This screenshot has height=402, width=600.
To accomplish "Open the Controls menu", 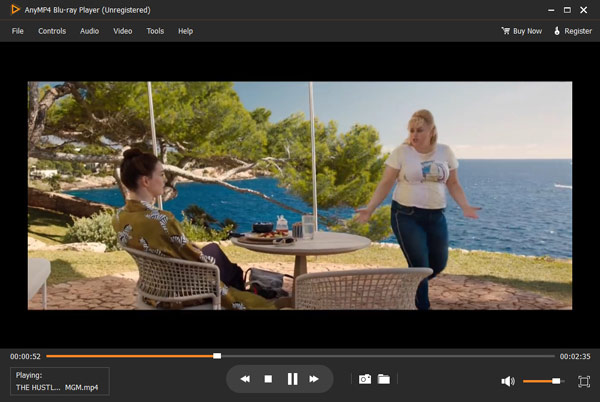I will pyautogui.click(x=52, y=31).
